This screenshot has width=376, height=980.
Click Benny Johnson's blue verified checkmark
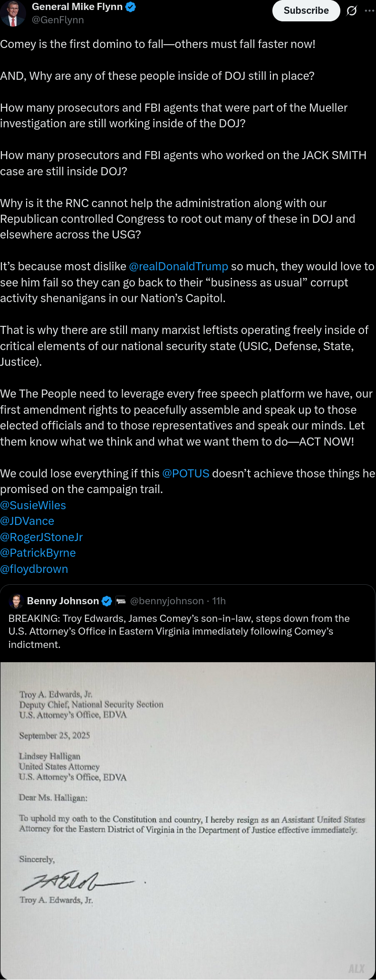coord(107,601)
